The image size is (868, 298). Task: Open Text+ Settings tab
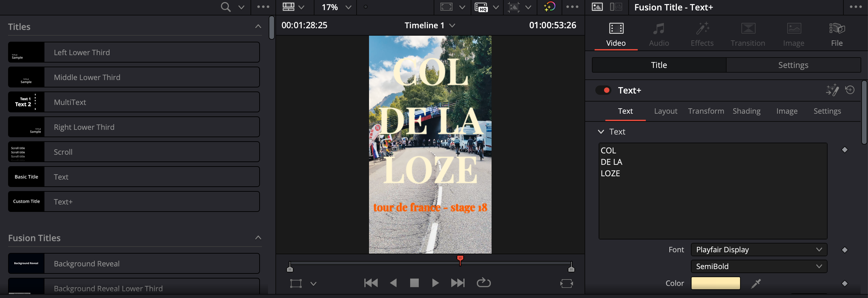[827, 111]
